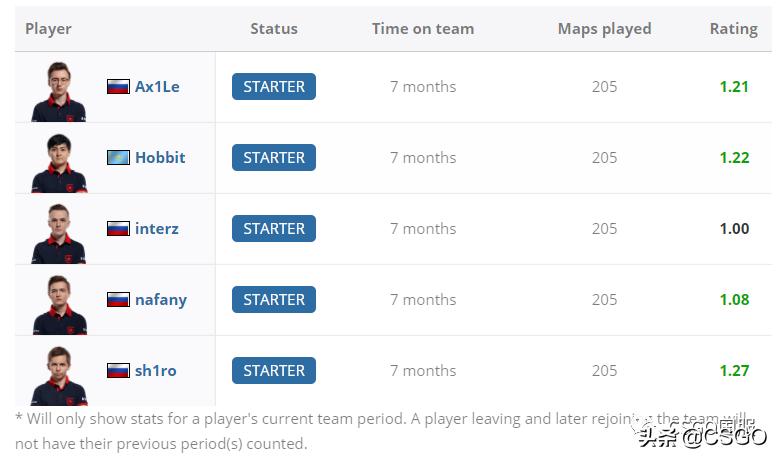Open the interz player link
781x462 pixels.
(157, 229)
